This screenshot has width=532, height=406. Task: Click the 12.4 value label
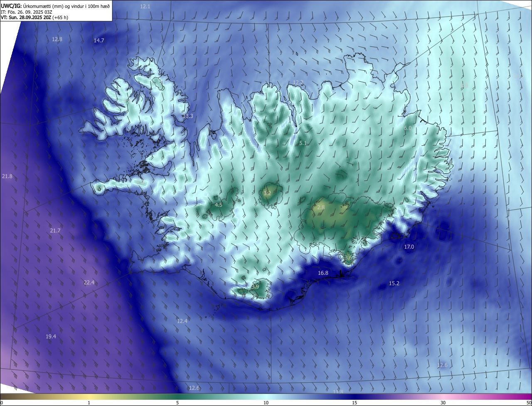point(182,321)
